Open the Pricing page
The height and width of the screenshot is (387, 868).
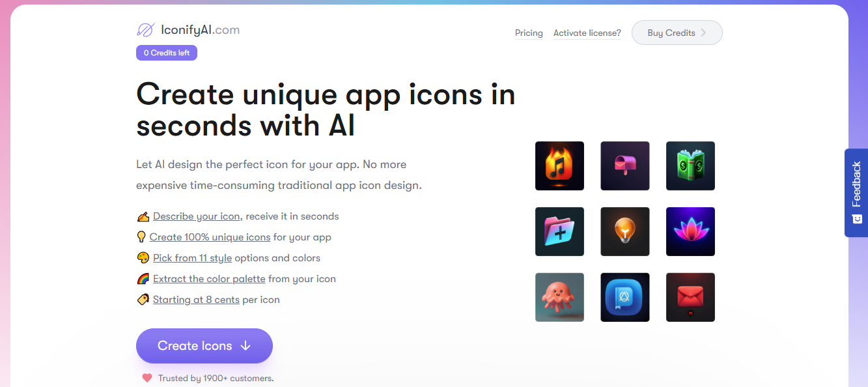coord(529,33)
